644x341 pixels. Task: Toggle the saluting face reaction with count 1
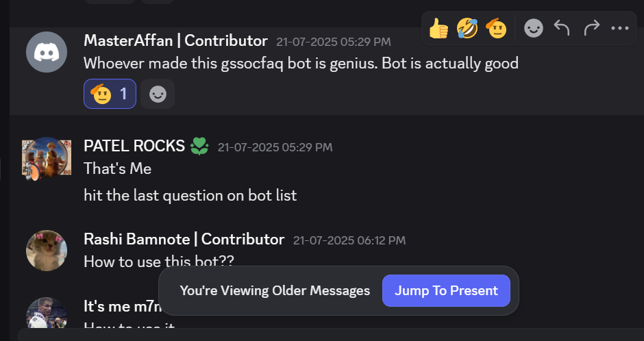[110, 94]
